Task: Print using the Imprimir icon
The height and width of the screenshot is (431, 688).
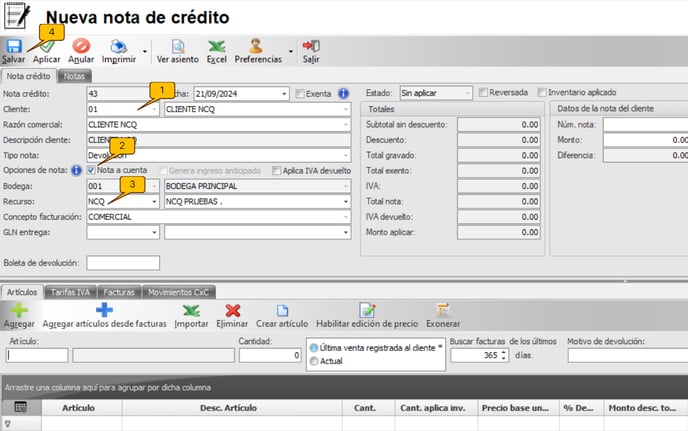Action: (118, 46)
